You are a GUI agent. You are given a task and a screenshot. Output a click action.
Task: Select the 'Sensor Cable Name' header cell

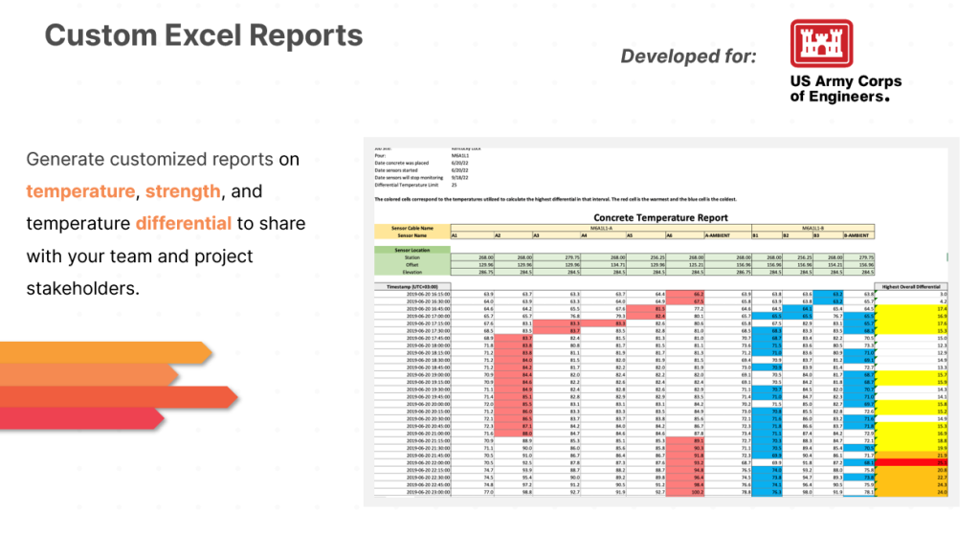click(412, 228)
